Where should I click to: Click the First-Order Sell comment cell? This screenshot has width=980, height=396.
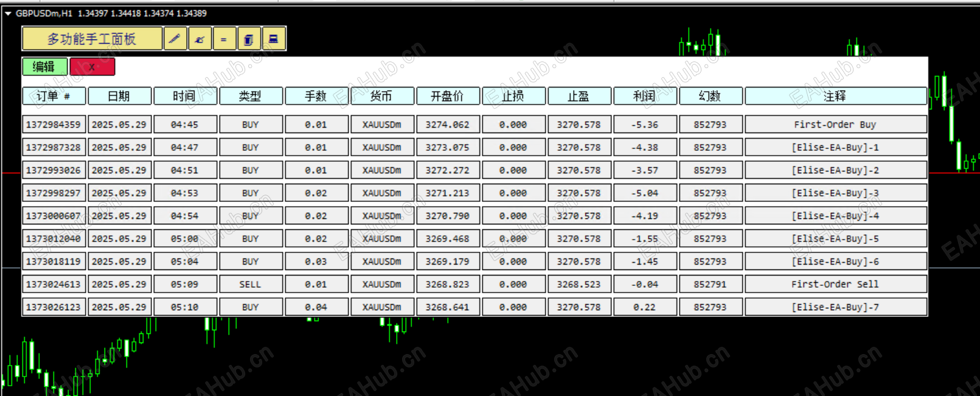click(836, 284)
